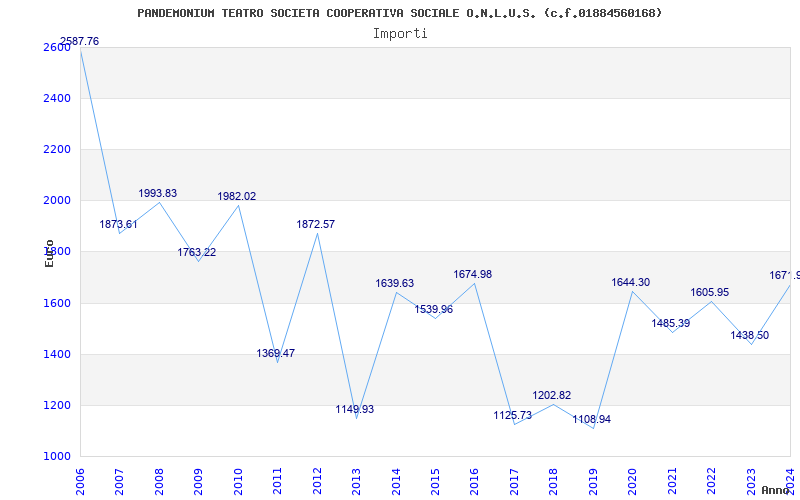The height and width of the screenshot is (500, 800).
Task: Click the 2020 x-axis year
Action: [633, 481]
